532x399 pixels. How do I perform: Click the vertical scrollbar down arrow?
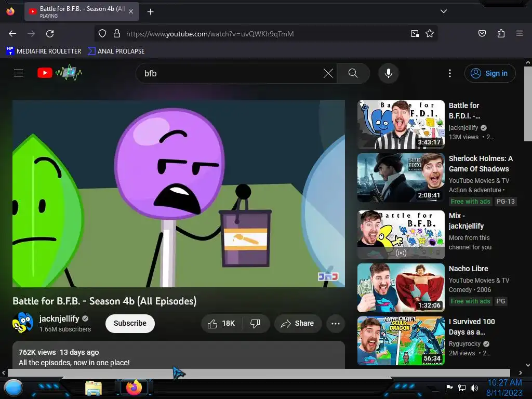click(x=528, y=365)
